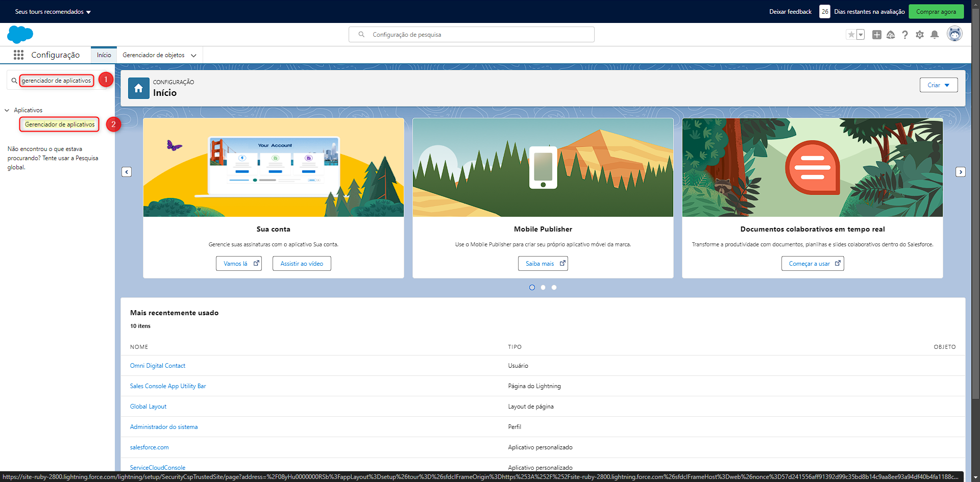Open the ServiceCloudConsole link
980x482 pixels.
coord(158,467)
